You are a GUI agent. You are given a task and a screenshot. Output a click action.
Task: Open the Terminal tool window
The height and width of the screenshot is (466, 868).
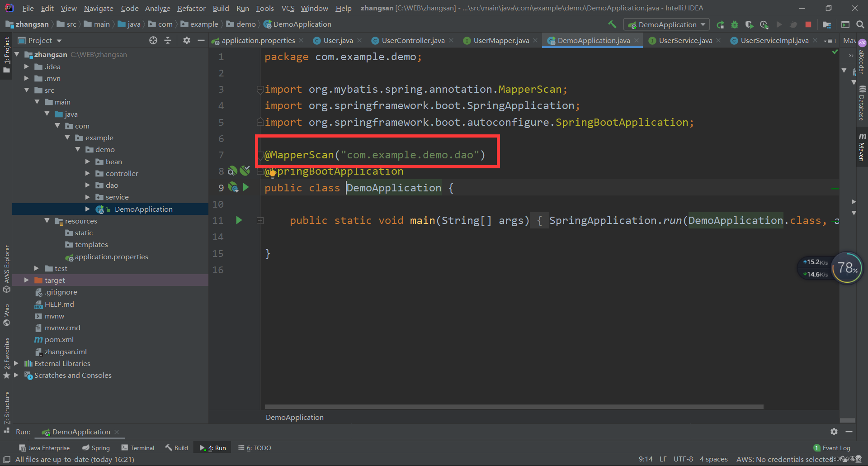pos(138,448)
